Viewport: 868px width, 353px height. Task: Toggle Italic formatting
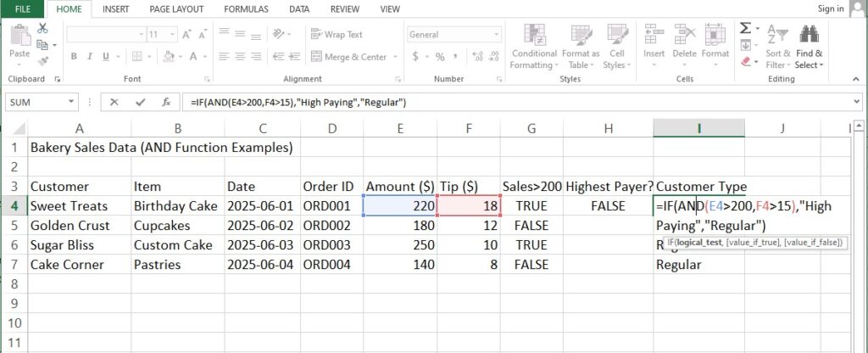coord(90,57)
